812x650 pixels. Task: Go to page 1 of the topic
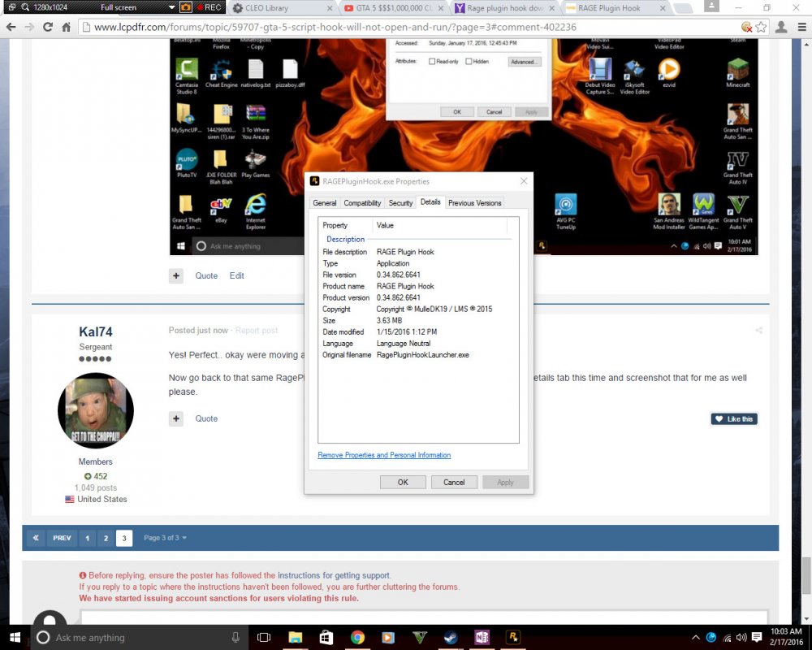click(x=88, y=538)
